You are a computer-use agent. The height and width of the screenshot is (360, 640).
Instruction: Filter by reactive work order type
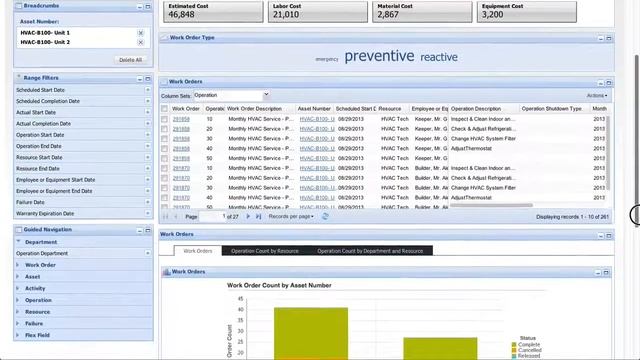point(439,57)
